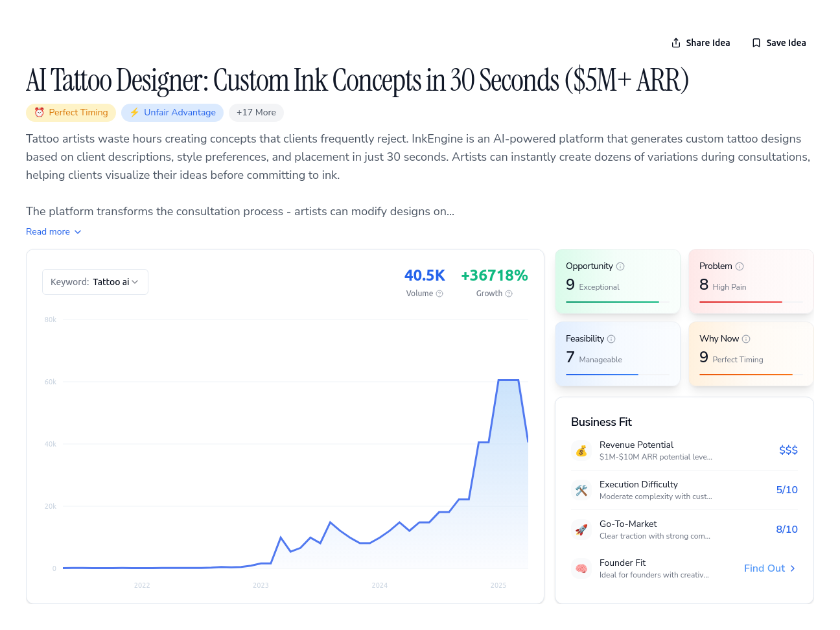Click the 40.5K volume value
The image size is (840, 630).
click(425, 275)
